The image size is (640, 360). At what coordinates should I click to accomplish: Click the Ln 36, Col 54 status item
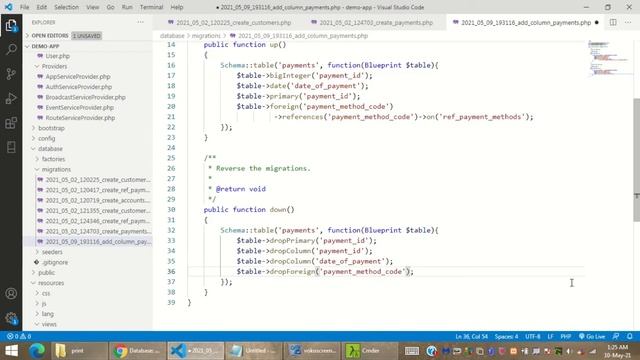(x=471, y=336)
